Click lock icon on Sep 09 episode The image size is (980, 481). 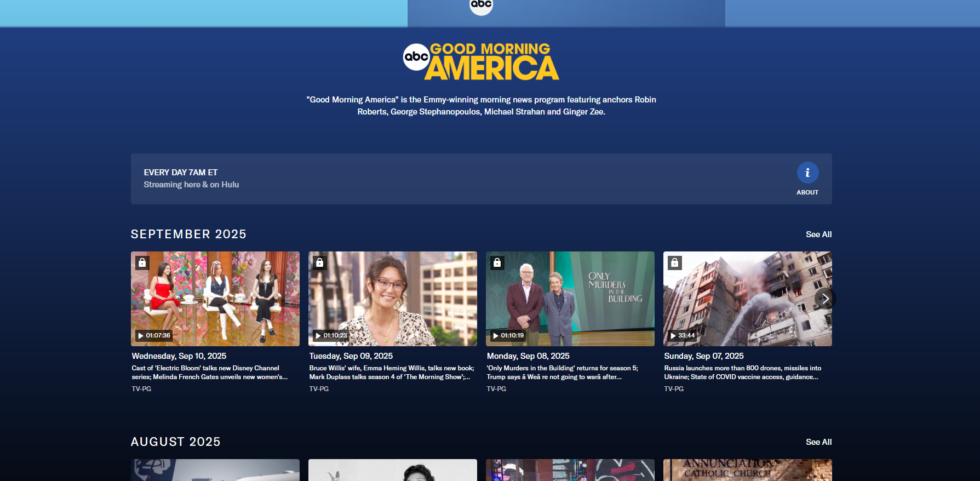click(x=319, y=263)
